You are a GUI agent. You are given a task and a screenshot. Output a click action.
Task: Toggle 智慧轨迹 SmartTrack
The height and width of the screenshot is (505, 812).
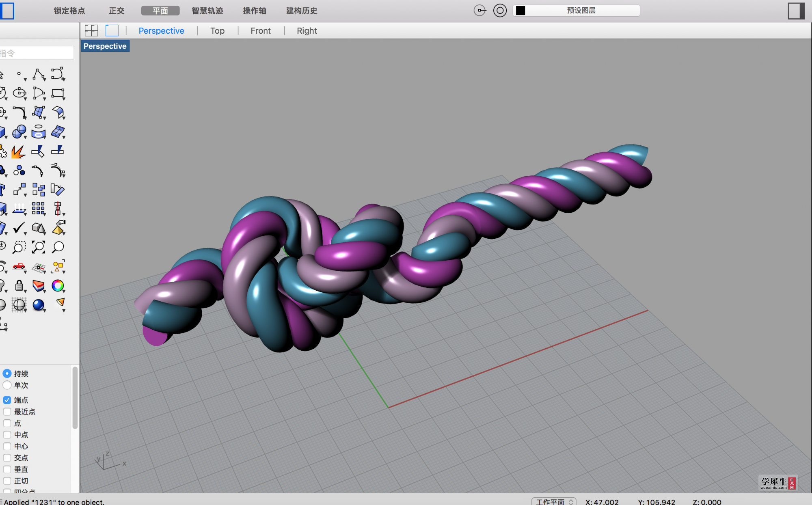tap(207, 11)
